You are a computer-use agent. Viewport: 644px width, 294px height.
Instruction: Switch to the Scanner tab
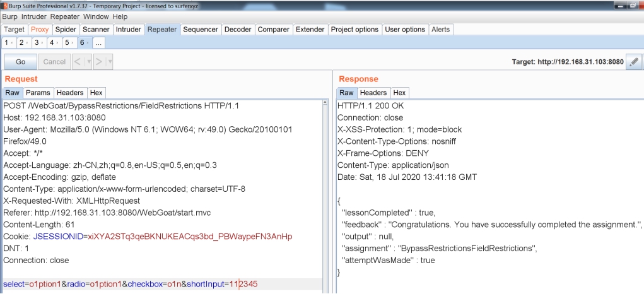click(96, 30)
